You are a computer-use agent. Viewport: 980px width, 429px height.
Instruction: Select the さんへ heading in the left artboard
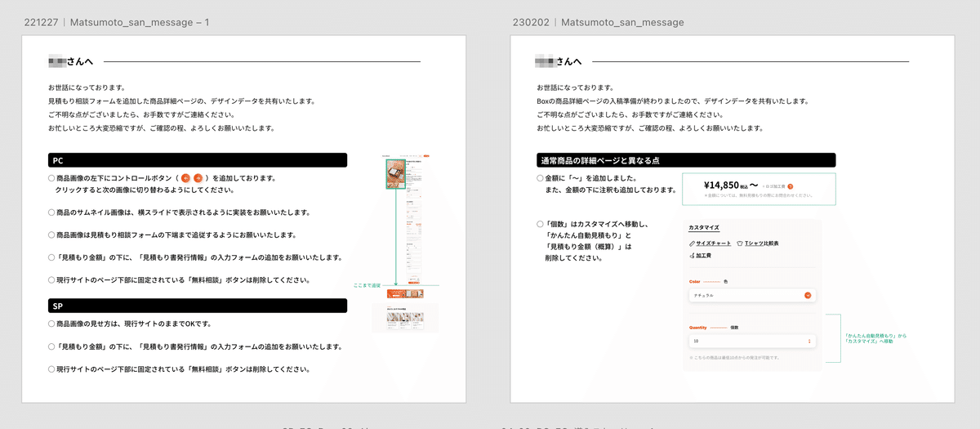click(x=79, y=61)
